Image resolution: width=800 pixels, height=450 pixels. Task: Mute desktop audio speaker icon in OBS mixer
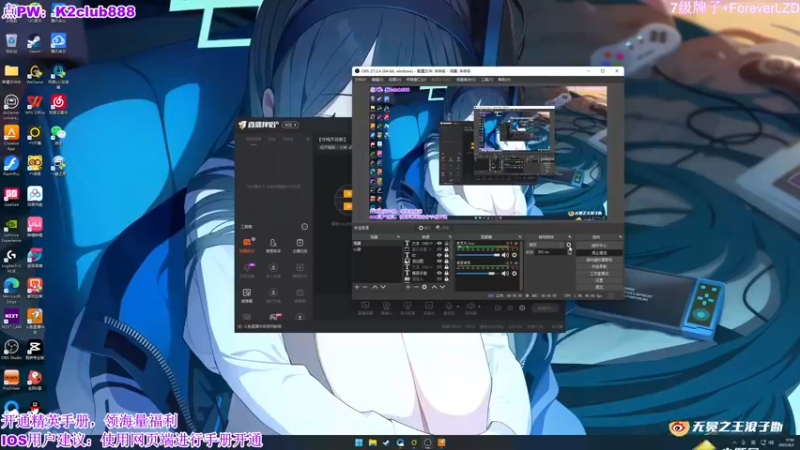[505, 273]
